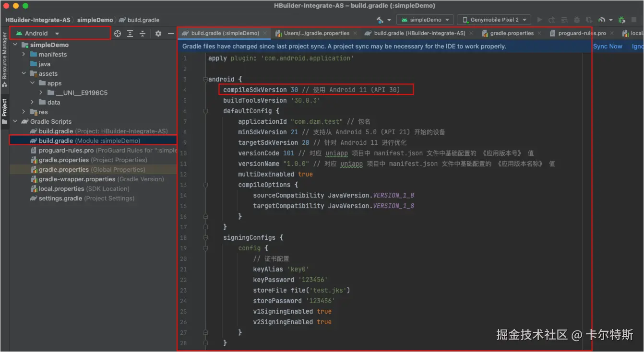The image size is (644, 352).
Task: Click the Stop square icon
Action: click(634, 20)
